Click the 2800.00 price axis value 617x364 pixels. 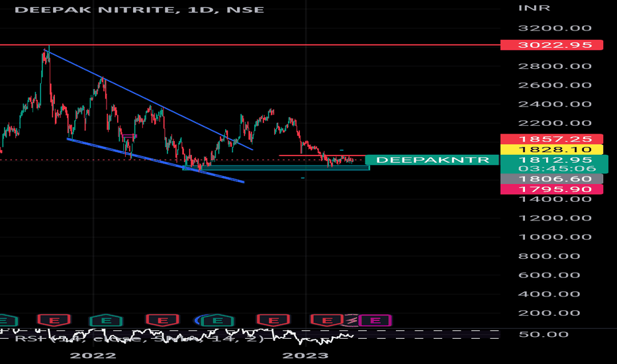(555, 66)
